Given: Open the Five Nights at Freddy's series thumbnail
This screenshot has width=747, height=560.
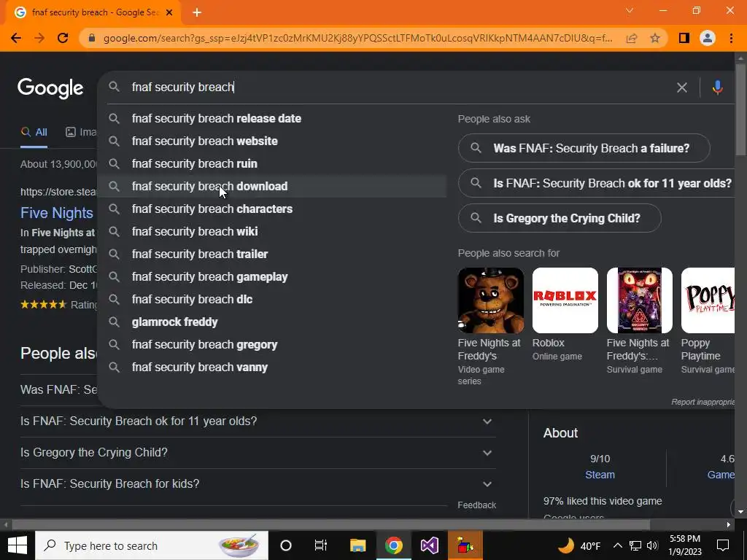Looking at the screenshot, I should (491, 300).
